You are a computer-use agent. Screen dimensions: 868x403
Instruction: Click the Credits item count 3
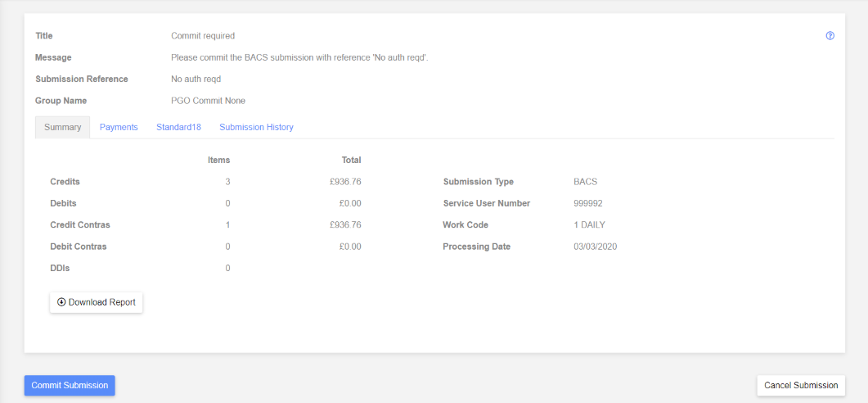(227, 182)
